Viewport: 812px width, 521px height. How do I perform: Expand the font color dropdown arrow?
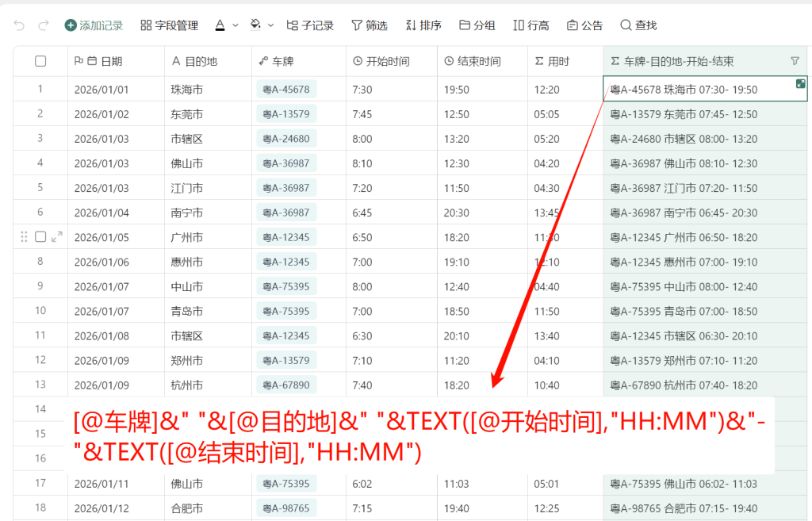[236, 25]
